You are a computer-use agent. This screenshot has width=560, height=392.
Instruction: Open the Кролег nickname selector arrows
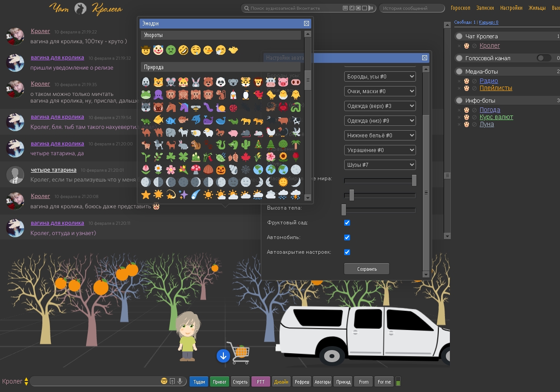(x=26, y=382)
